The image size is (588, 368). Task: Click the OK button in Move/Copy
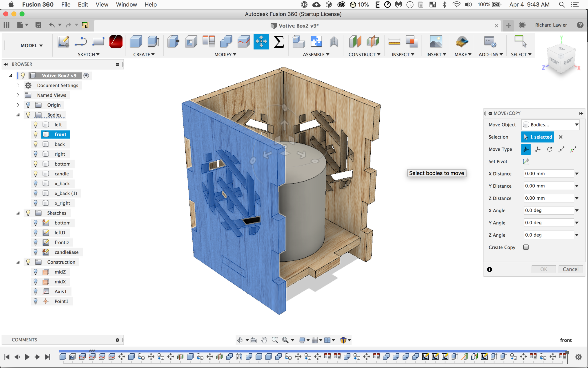(x=544, y=269)
